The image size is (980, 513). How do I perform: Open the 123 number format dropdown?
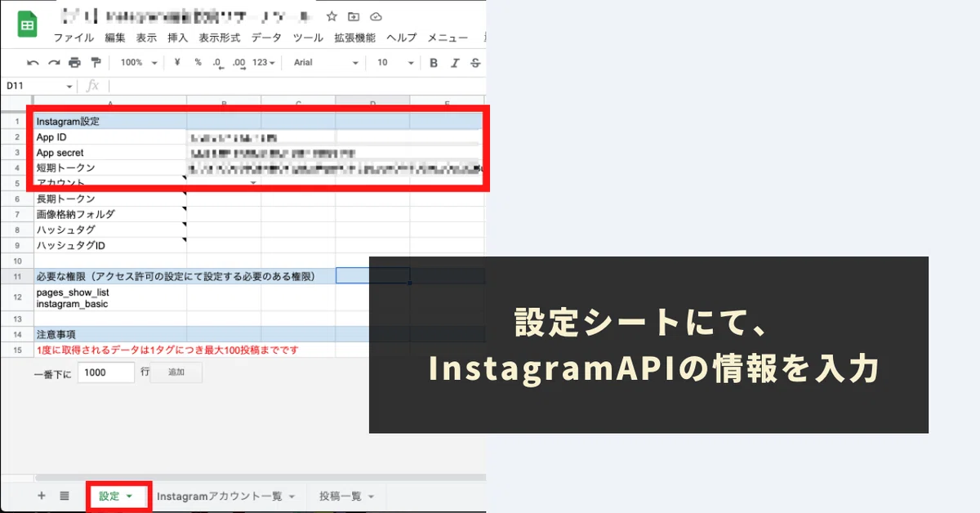coord(264,63)
